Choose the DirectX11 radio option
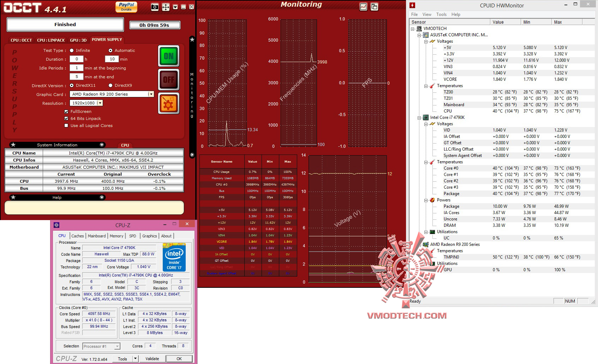 pyautogui.click(x=72, y=85)
